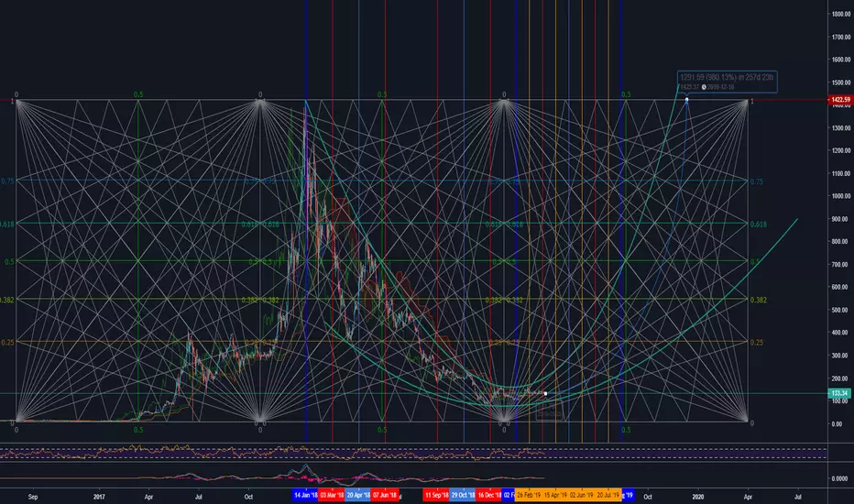Select the white endpoint marker at 133.34 price line
The height and width of the screenshot is (504, 854).
[546, 393]
